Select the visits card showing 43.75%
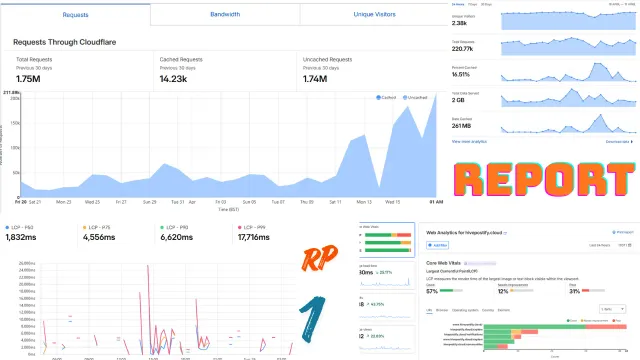640x360 pixels. (387, 307)
